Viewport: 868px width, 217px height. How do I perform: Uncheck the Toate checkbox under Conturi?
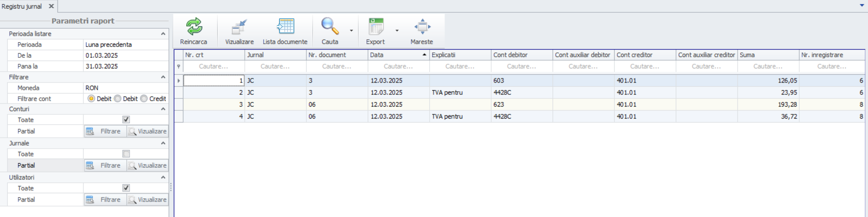126,120
